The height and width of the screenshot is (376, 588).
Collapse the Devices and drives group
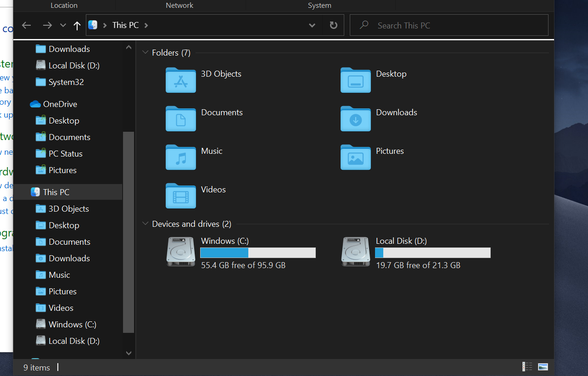(145, 224)
